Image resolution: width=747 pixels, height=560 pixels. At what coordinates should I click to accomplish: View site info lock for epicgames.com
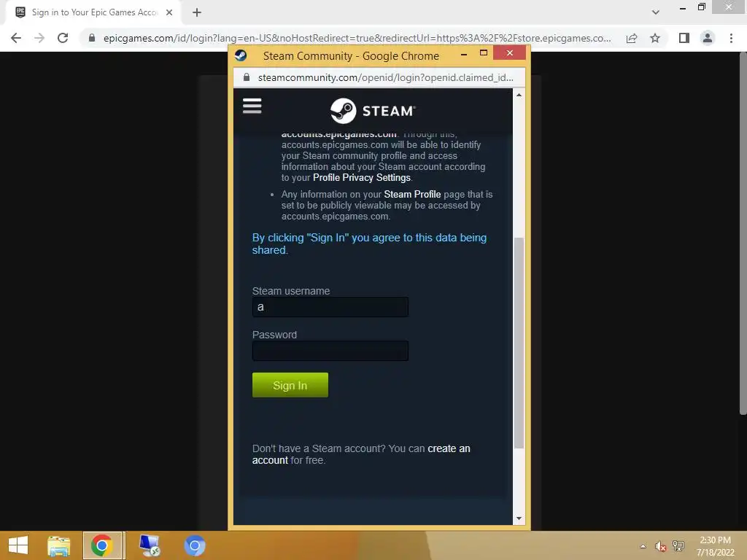tap(92, 38)
